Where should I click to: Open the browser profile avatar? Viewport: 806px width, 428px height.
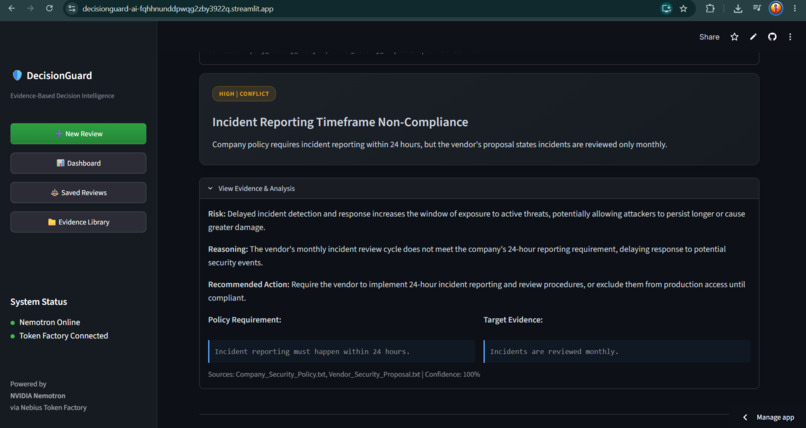[x=776, y=8]
